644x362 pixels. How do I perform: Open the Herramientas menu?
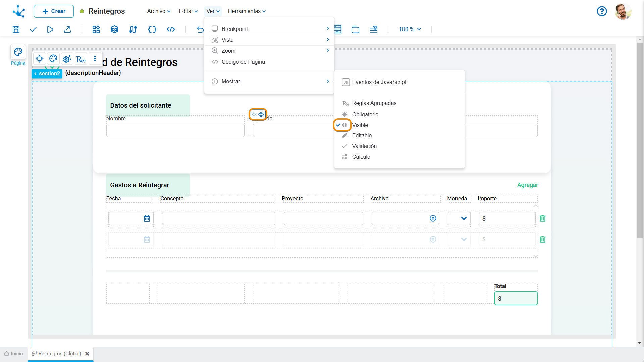click(x=247, y=11)
